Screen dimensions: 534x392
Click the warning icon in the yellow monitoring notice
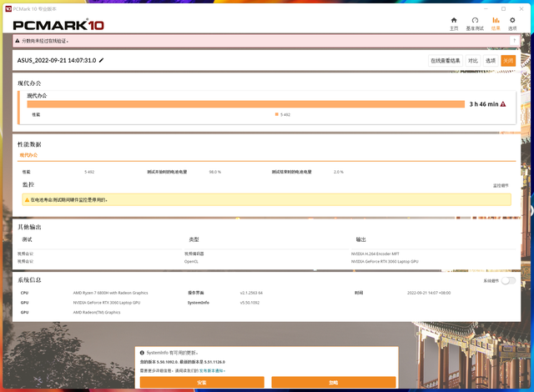(x=27, y=199)
